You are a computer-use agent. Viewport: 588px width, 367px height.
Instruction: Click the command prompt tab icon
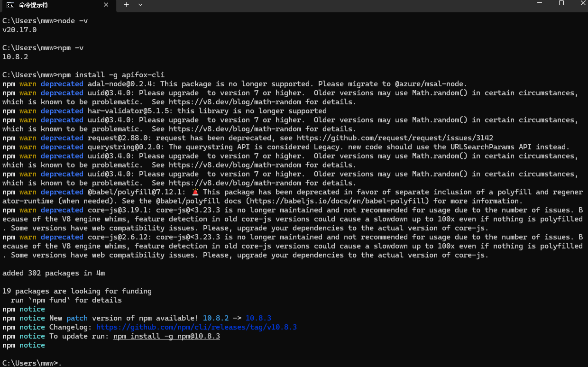[x=10, y=5]
